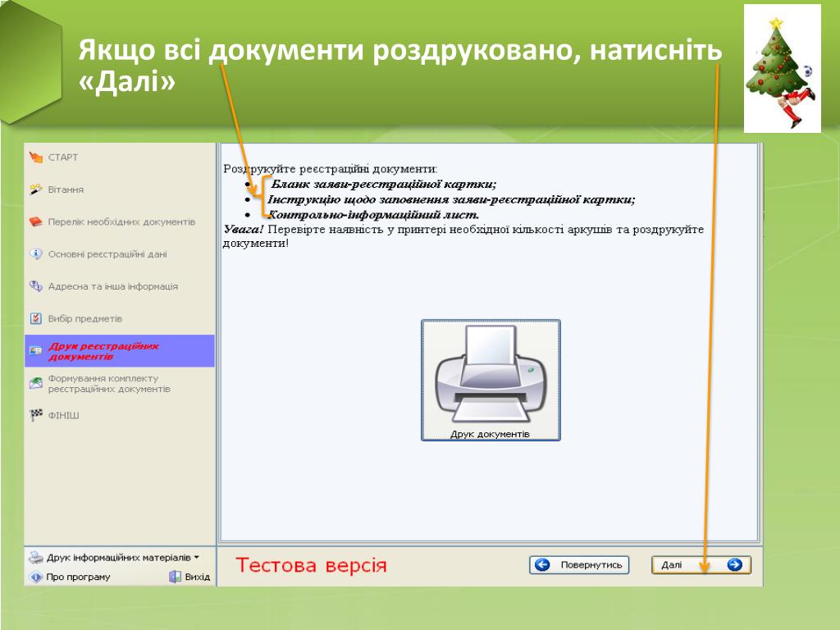Viewport: 840px width, 630px height.
Task: Go to the Вітання step
Action: 120,189
